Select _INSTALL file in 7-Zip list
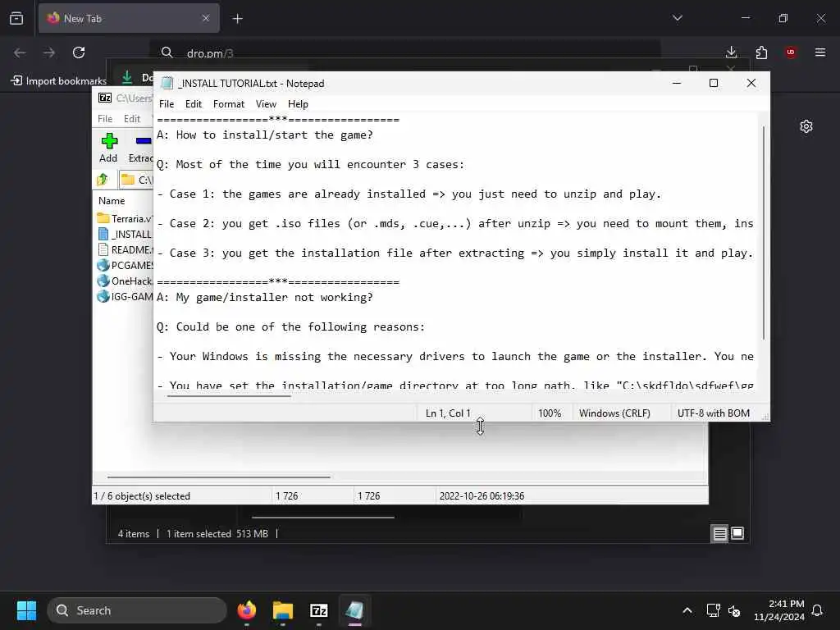The image size is (840, 630). click(125, 234)
